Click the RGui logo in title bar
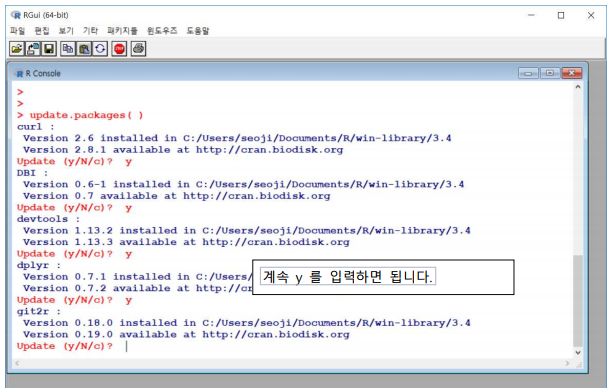The height and width of the screenshot is (392, 610). [x=16, y=15]
